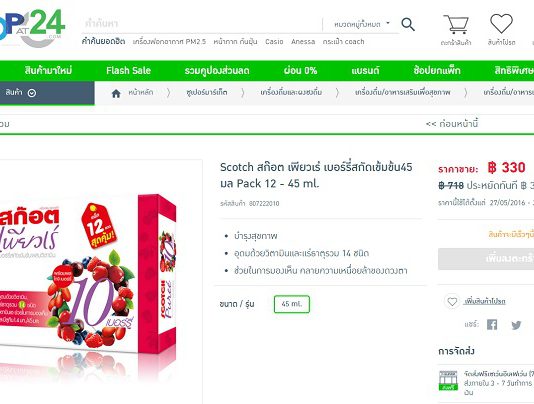The image size is (534, 404).
Task: Click the heart icon beside add-to-favorites
Action: coord(452,301)
